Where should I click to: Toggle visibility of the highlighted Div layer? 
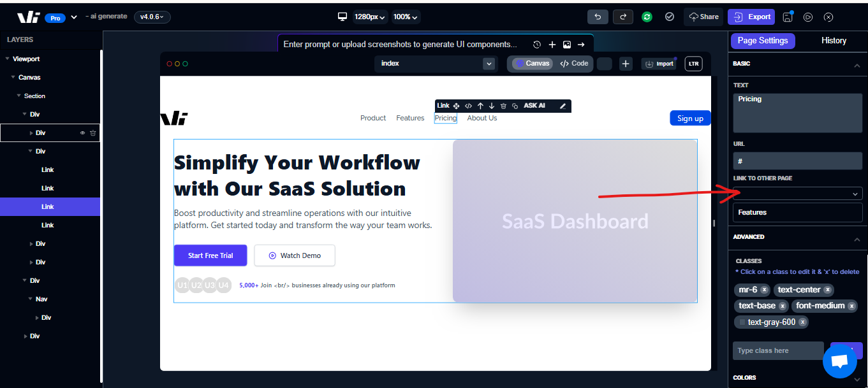[x=82, y=133]
